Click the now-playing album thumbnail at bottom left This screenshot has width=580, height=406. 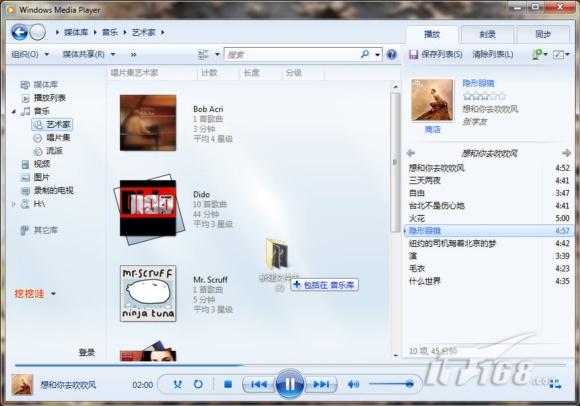[x=22, y=385]
